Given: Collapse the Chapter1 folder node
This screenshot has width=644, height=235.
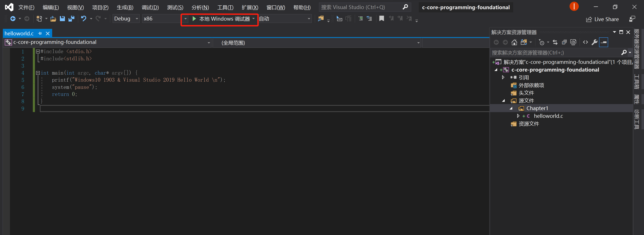Looking at the screenshot, I should click(511, 108).
